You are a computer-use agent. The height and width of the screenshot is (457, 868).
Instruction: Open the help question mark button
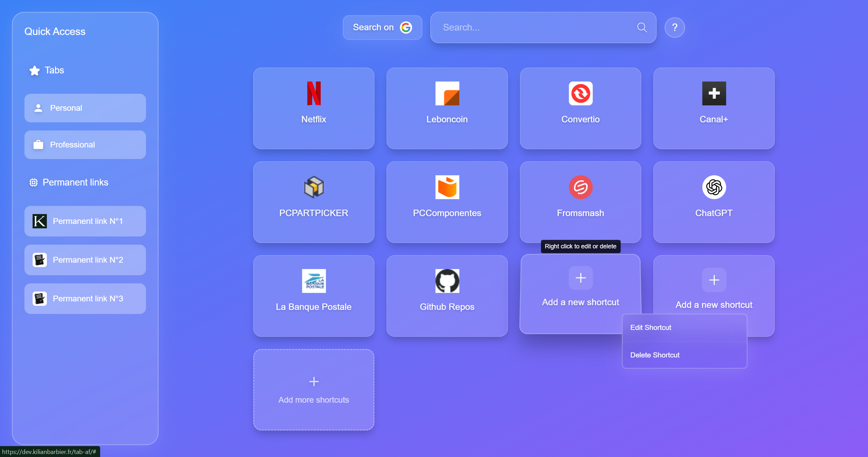[x=675, y=28]
